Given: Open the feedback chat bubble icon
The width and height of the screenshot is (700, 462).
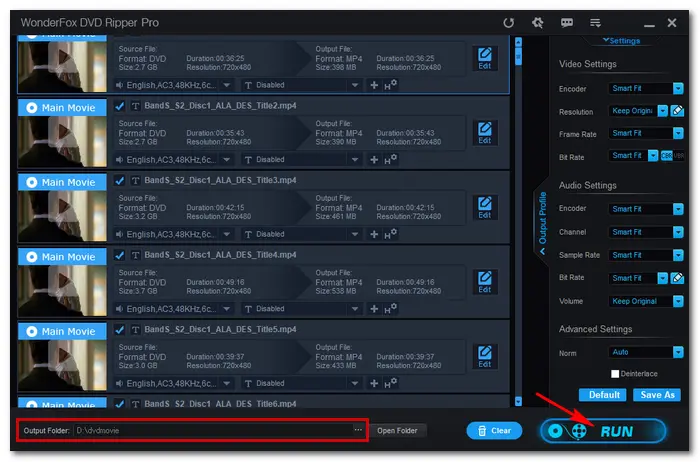Looking at the screenshot, I should coord(567,23).
